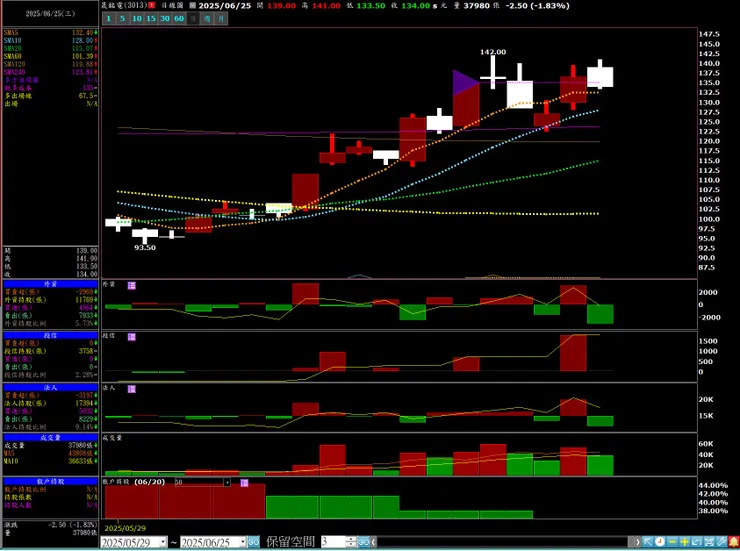Screen dimensions: 740x551
Task: Switch chart to 1-minute timeframe
Action: click(109, 19)
